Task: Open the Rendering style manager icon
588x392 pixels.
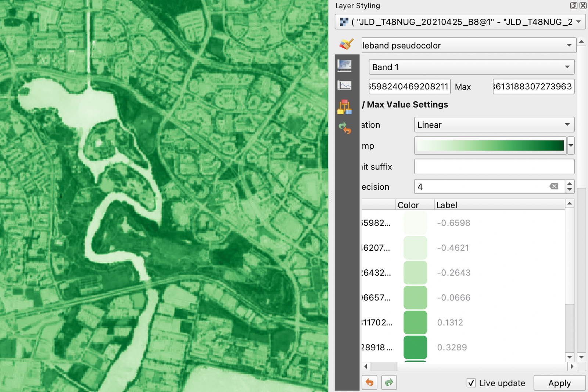Action: (344, 107)
